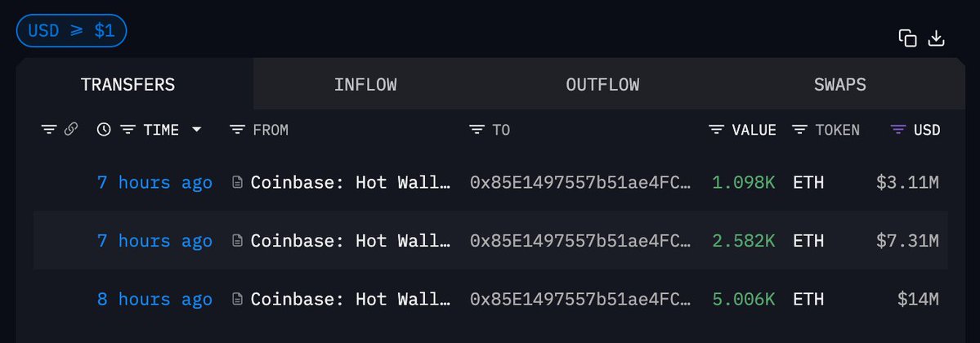Open the FROM column filter icon
The height and width of the screenshot is (343, 980).
[x=238, y=130]
